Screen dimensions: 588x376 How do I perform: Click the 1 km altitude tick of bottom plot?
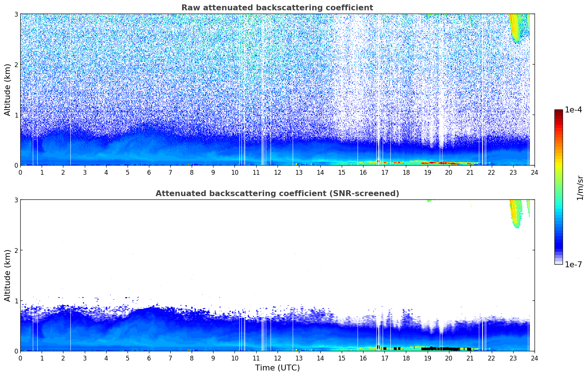pos(16,301)
